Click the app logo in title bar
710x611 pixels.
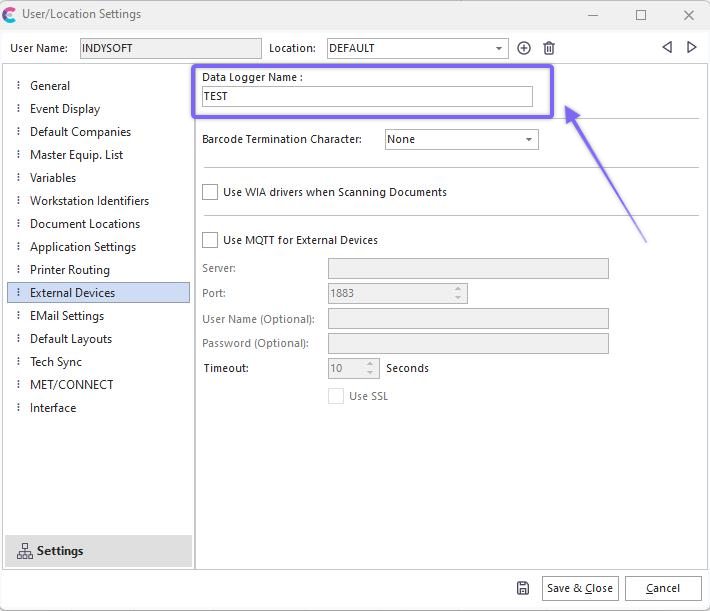pyautogui.click(x=10, y=15)
